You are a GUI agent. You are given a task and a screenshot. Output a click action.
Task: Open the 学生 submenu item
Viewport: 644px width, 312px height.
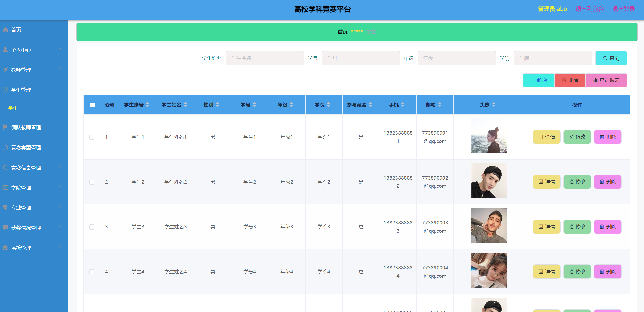13,108
